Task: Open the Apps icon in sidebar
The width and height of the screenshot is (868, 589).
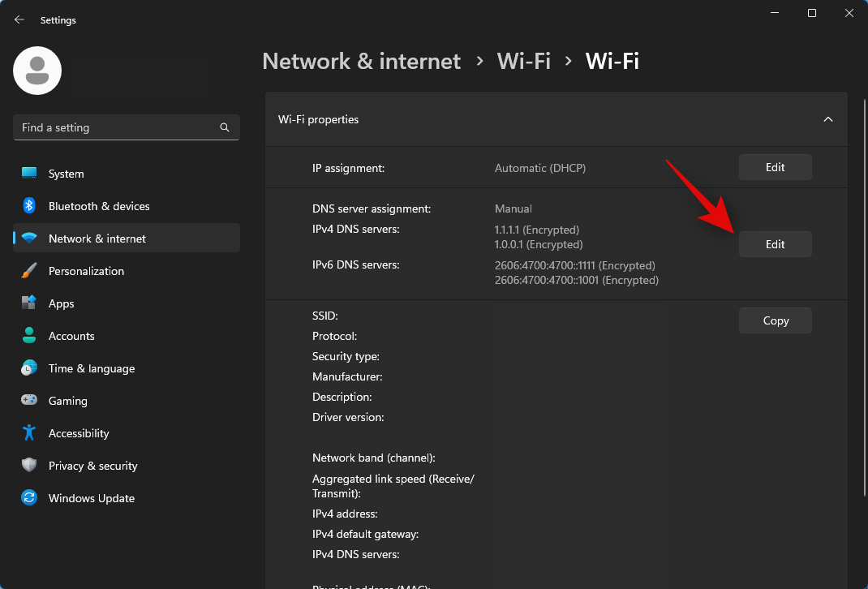Action: tap(29, 303)
